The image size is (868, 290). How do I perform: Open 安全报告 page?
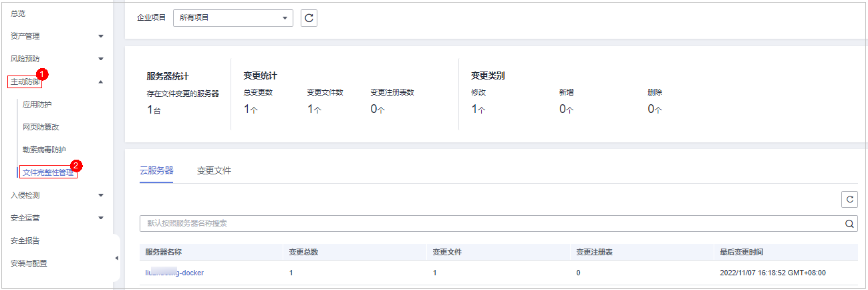pyautogui.click(x=25, y=241)
